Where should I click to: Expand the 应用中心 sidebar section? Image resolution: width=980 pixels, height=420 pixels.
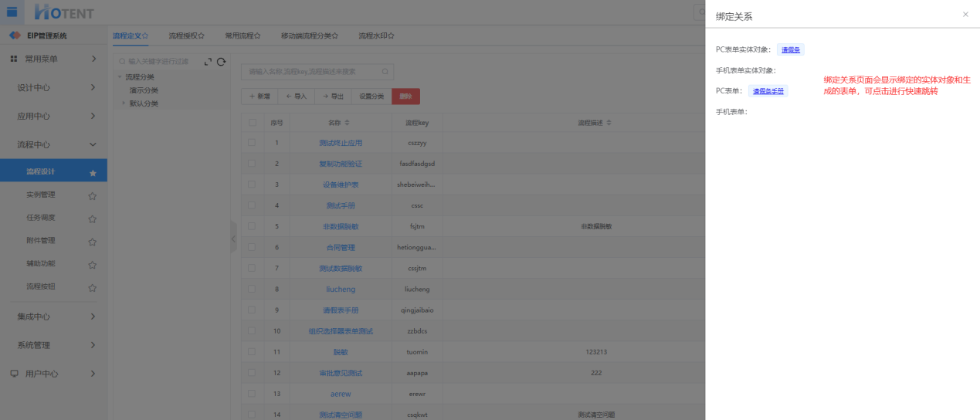click(x=93, y=116)
